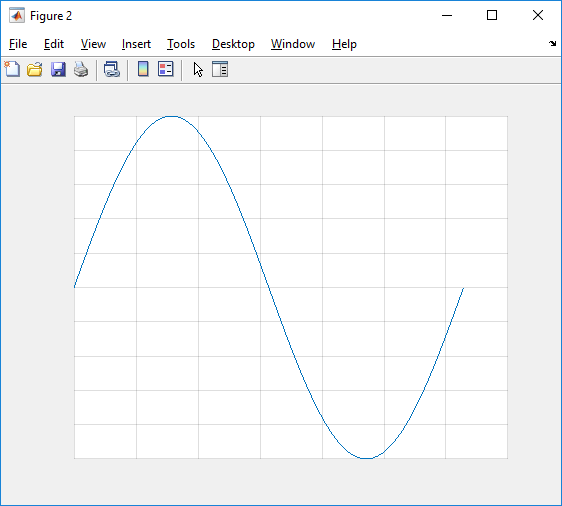562x506 pixels.
Task: Close the Figure 2 window
Action: (538, 15)
